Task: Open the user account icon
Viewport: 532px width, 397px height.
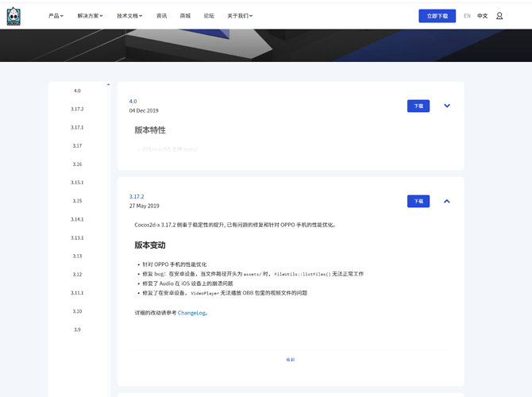Action: click(x=499, y=16)
